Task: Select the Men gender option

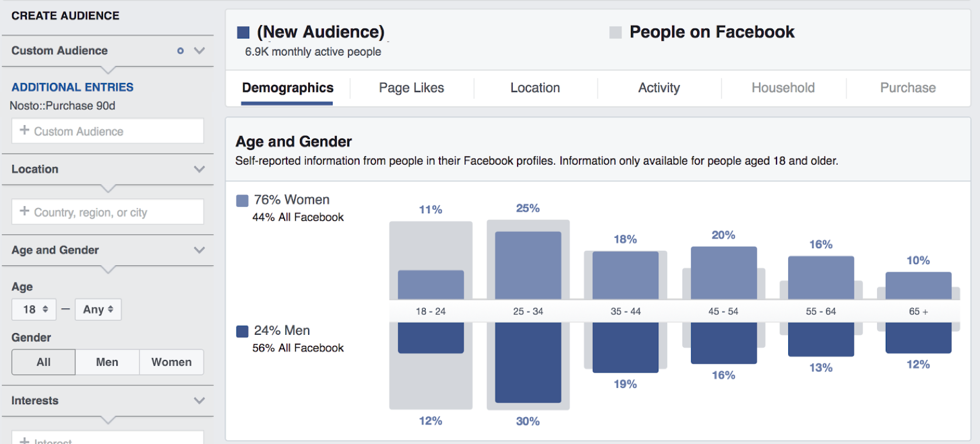Action: click(107, 362)
